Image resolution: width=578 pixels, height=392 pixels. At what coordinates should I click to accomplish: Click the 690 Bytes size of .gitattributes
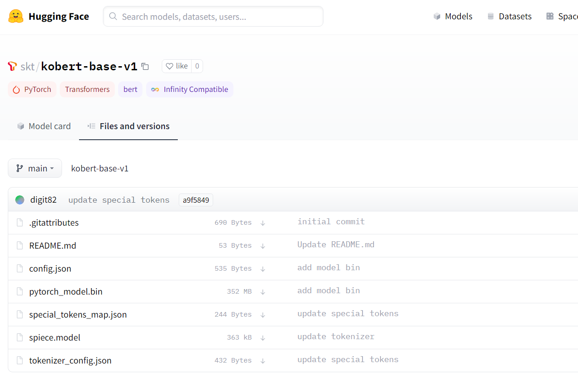(233, 223)
